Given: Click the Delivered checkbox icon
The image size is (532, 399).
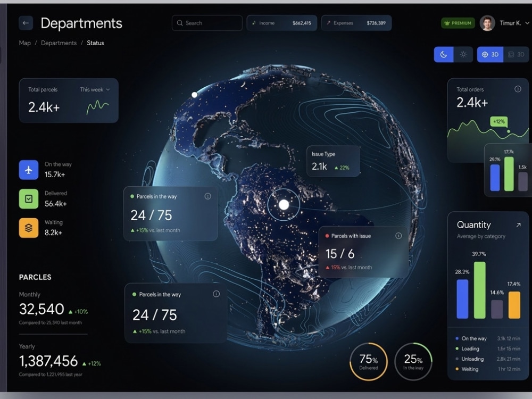Looking at the screenshot, I should [29, 199].
